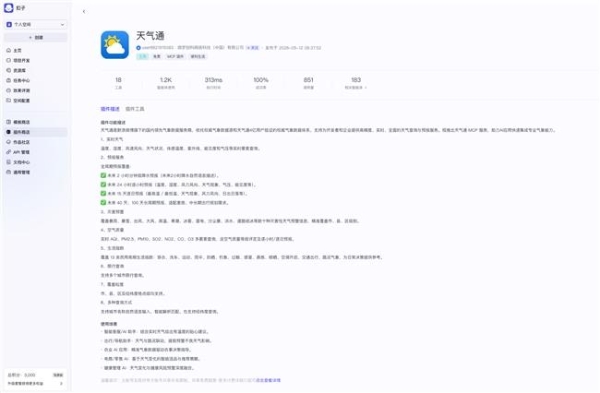The image size is (600, 393).
Task: Click the 313ms response time value
Action: click(214, 80)
